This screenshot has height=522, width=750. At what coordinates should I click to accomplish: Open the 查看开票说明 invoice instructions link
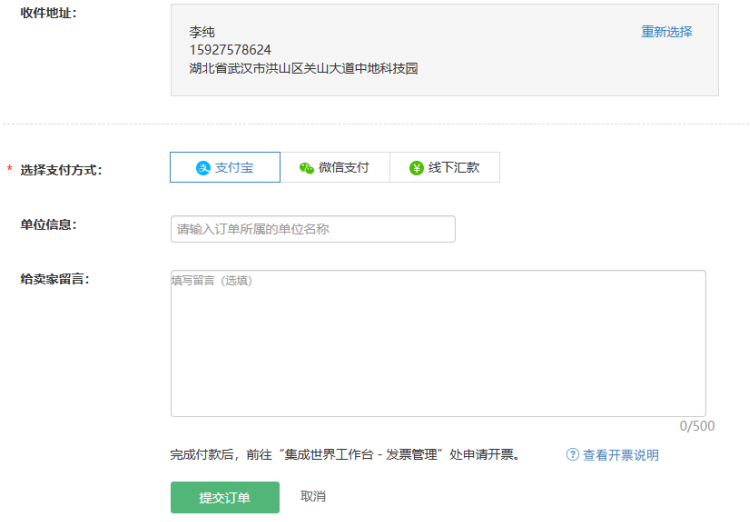(620, 455)
